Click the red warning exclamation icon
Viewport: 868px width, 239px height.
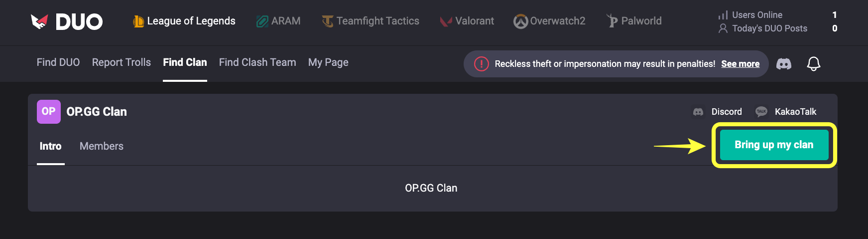click(482, 64)
